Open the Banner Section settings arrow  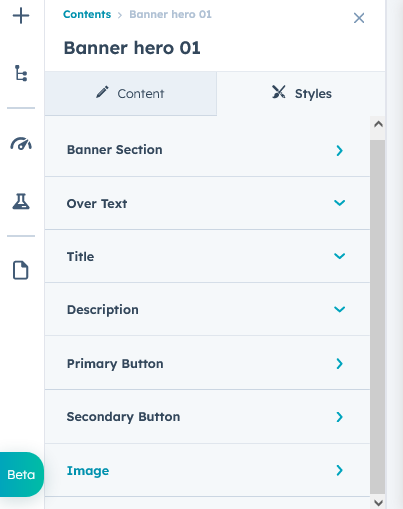[340, 150]
